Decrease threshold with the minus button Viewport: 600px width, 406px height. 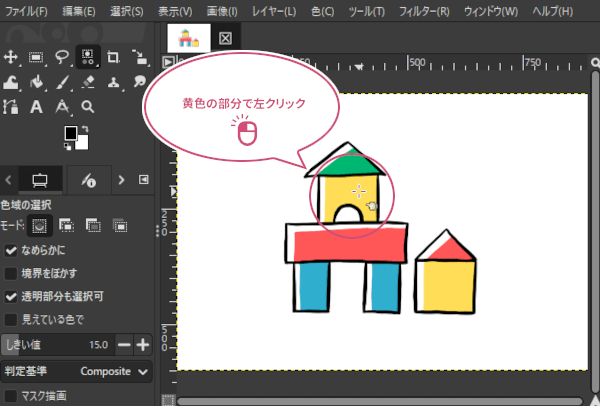(x=124, y=345)
